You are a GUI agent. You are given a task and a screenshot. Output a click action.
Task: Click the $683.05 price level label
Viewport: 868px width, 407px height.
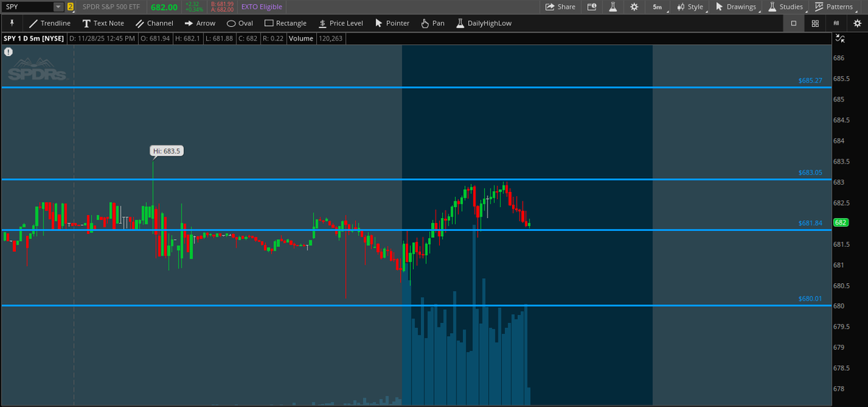[x=810, y=172]
